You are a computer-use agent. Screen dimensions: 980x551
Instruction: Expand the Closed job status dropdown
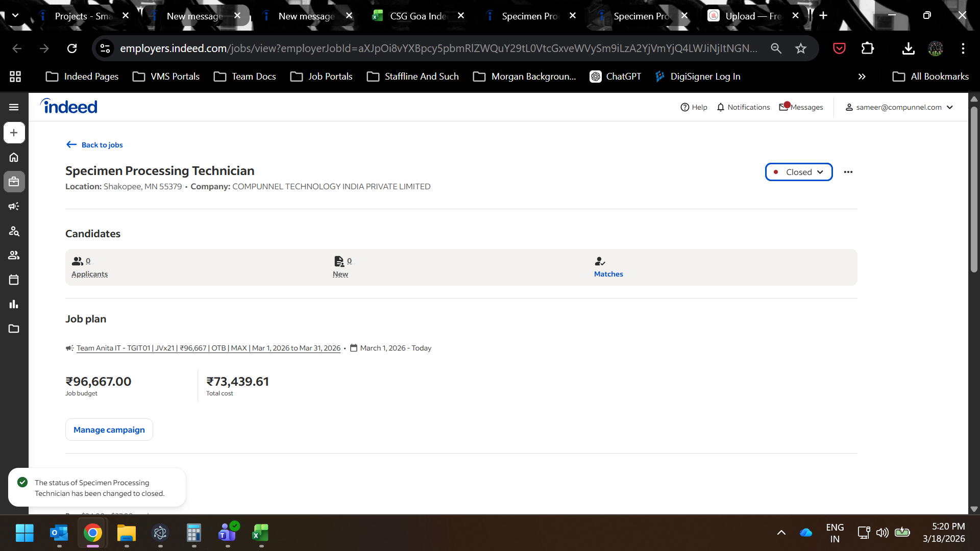(798, 172)
